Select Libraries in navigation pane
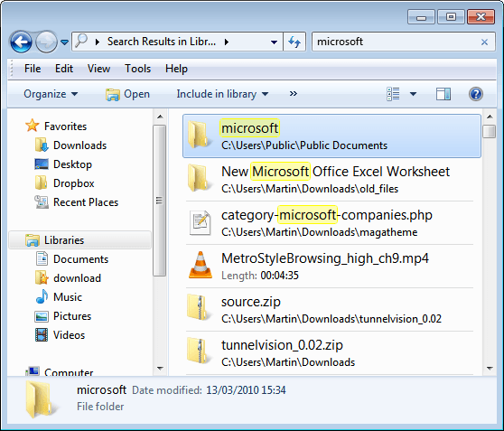The height and width of the screenshot is (431, 504). [x=80, y=240]
